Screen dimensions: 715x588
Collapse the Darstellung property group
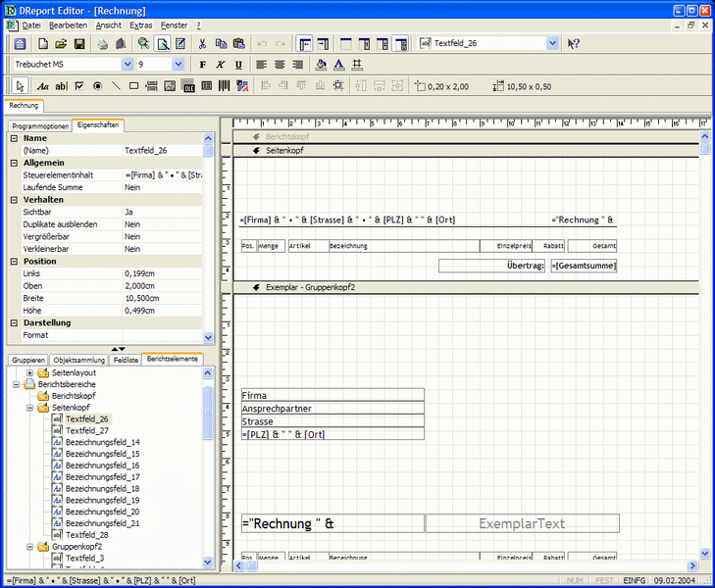click(x=14, y=323)
